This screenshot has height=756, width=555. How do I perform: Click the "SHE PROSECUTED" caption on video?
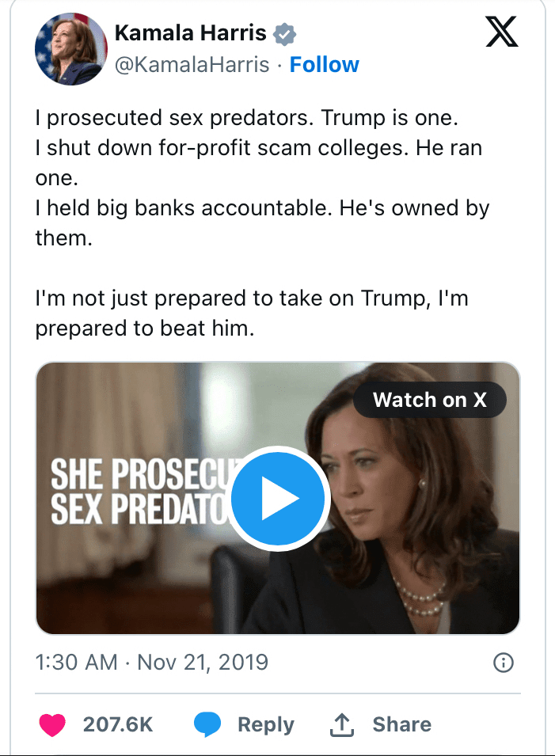pyautogui.click(x=135, y=476)
